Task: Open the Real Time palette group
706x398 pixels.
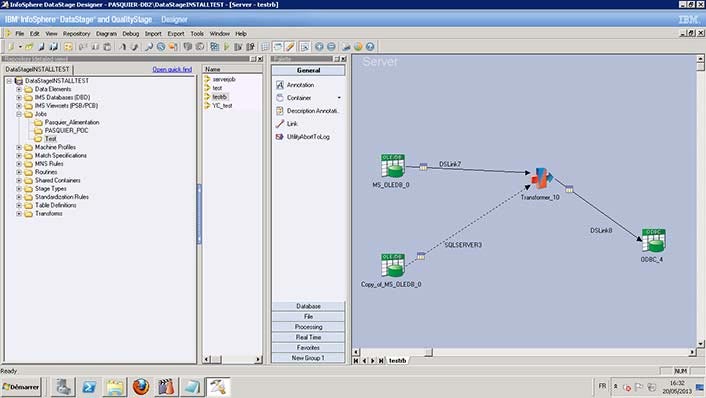Action: (x=308, y=337)
